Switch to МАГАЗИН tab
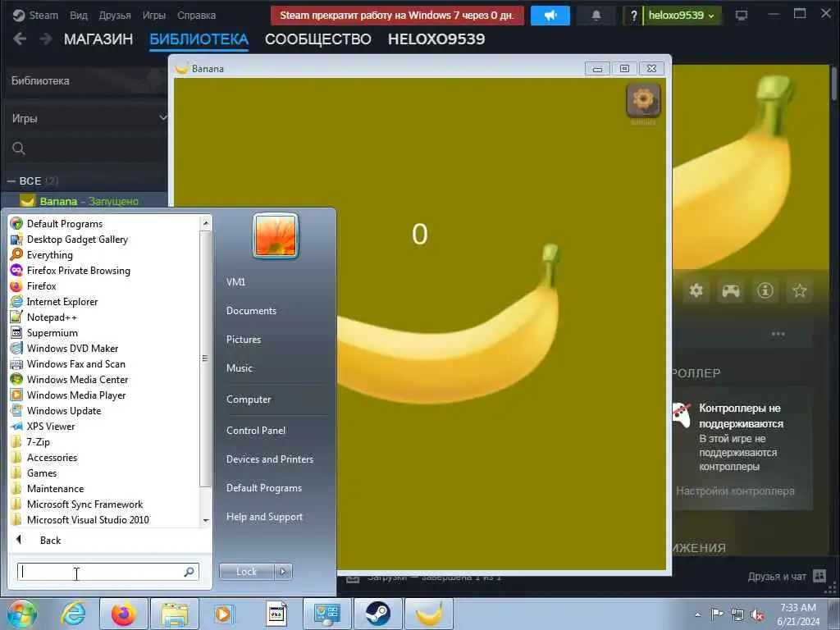The width and height of the screenshot is (840, 630). [98, 39]
